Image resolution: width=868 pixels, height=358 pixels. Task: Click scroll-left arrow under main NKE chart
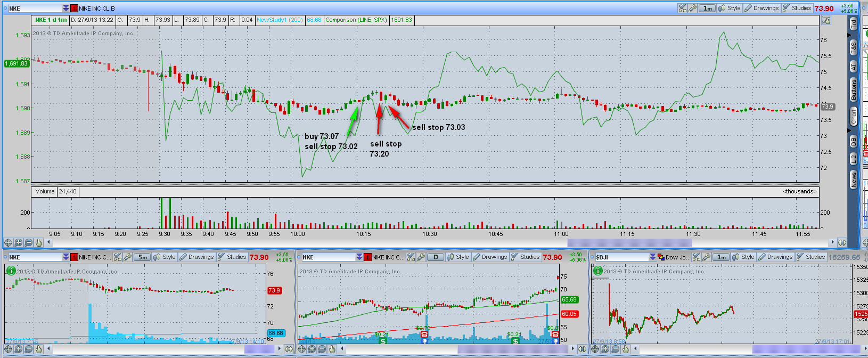click(x=49, y=242)
